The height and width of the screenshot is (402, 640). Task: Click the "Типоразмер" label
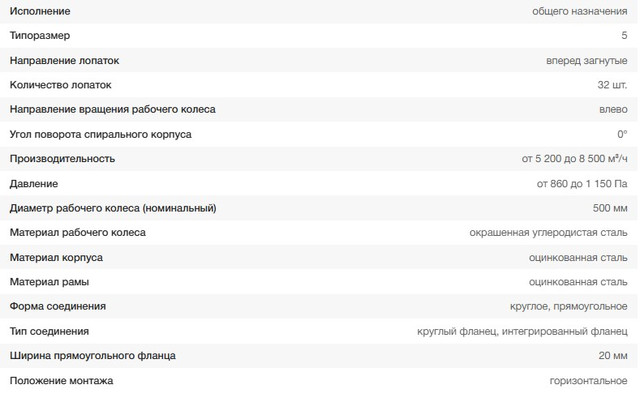[40, 36]
